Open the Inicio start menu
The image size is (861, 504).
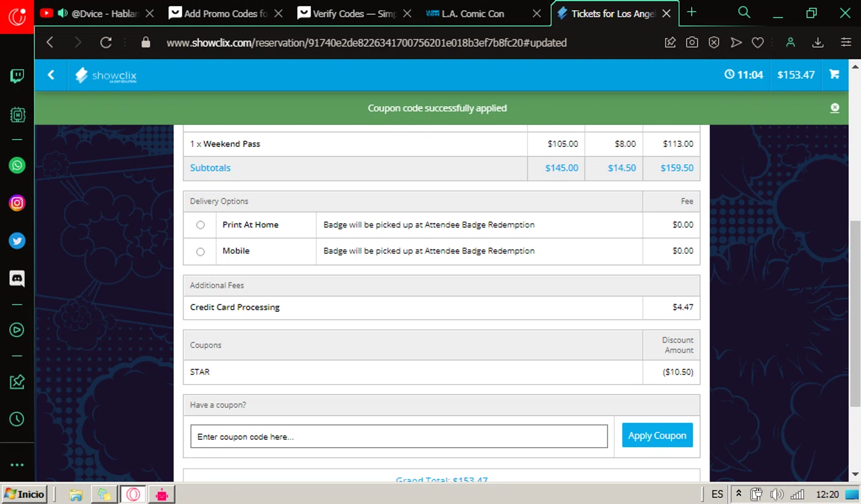[24, 494]
